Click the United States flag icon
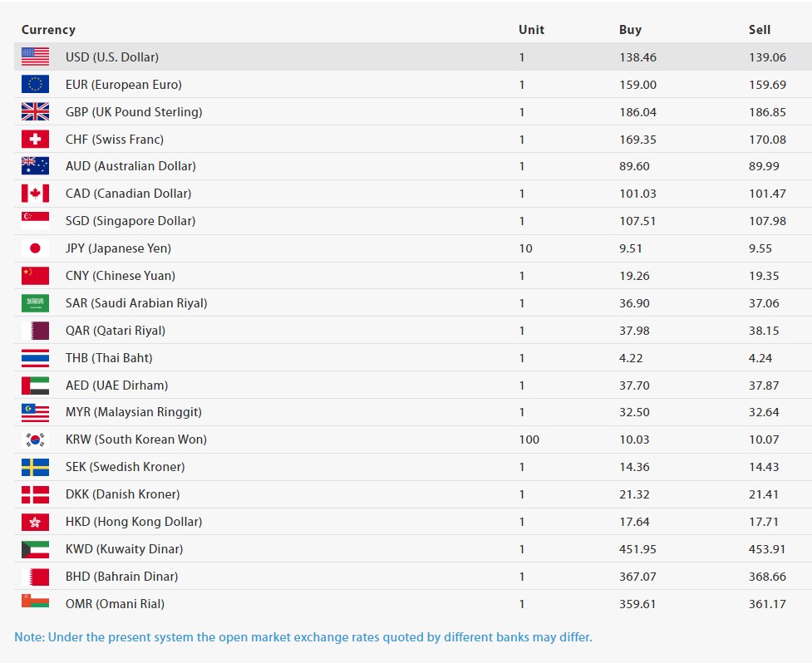 coord(35,57)
